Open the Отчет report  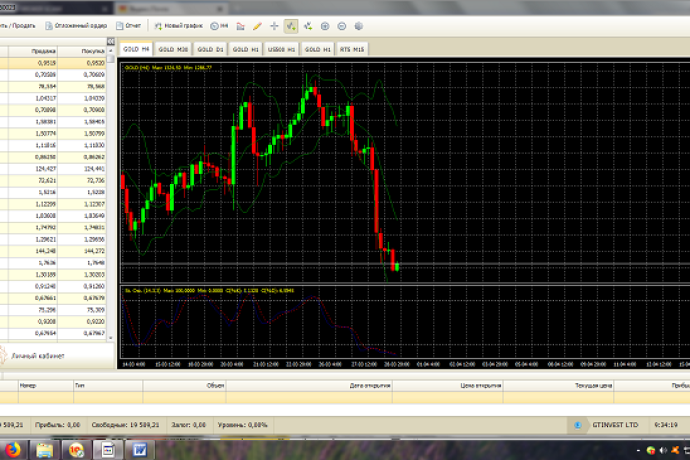[x=128, y=26]
